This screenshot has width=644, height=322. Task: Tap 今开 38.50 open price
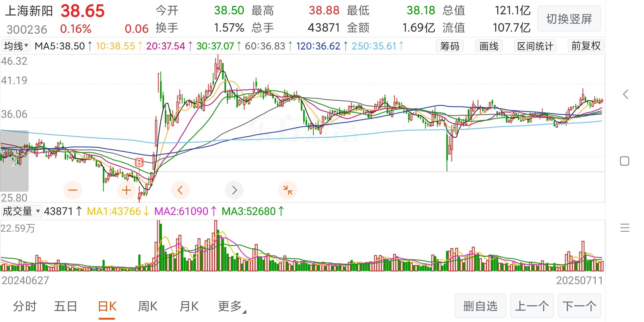pyautogui.click(x=229, y=10)
